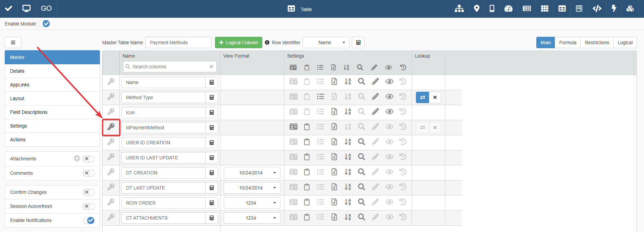Viewport: 644px width, 232px height.
Task: Click the calculator icon next to Method Type
Action: point(212,97)
